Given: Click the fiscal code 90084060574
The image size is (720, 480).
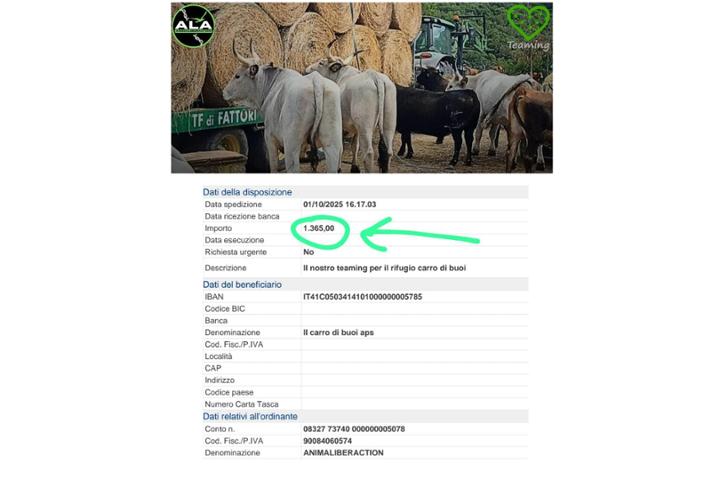Looking at the screenshot, I should point(327,441).
